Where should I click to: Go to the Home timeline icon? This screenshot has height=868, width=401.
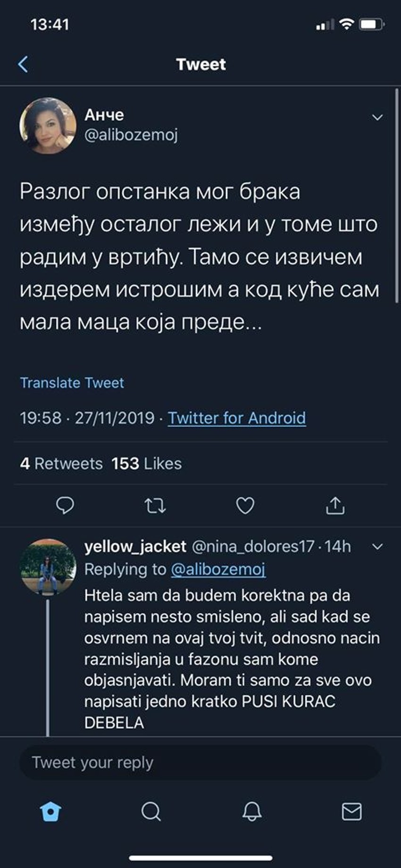[x=50, y=811]
